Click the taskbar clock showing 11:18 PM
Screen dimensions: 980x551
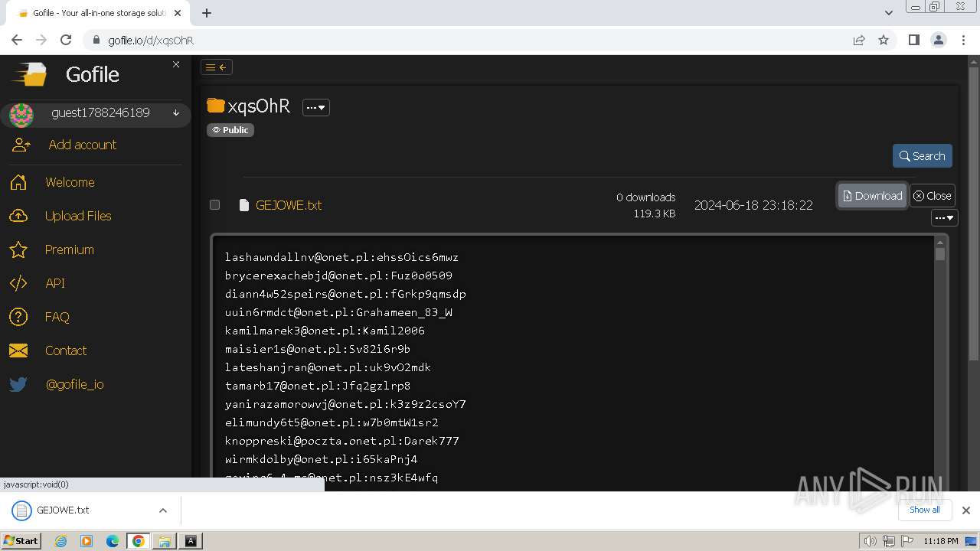941,541
